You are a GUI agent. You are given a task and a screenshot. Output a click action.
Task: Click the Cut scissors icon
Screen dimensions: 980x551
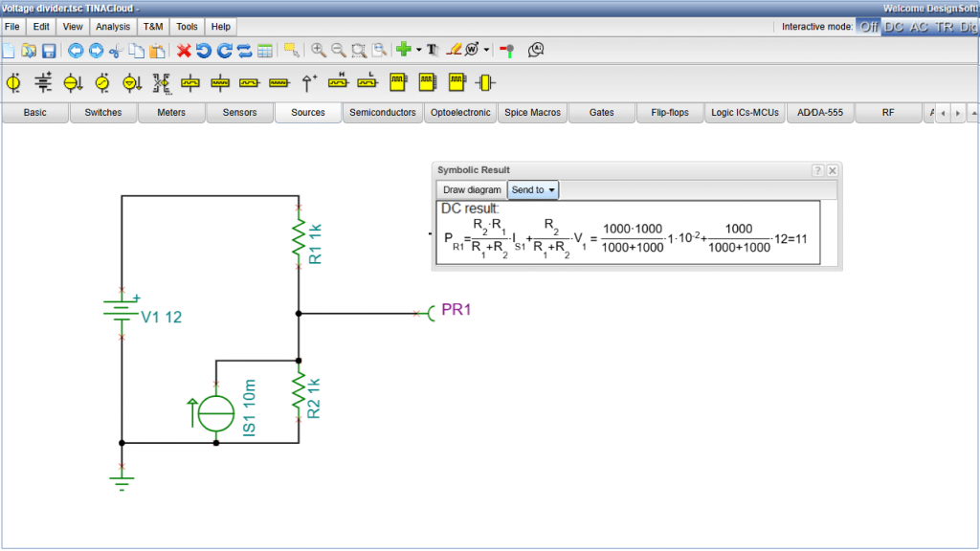point(116,51)
